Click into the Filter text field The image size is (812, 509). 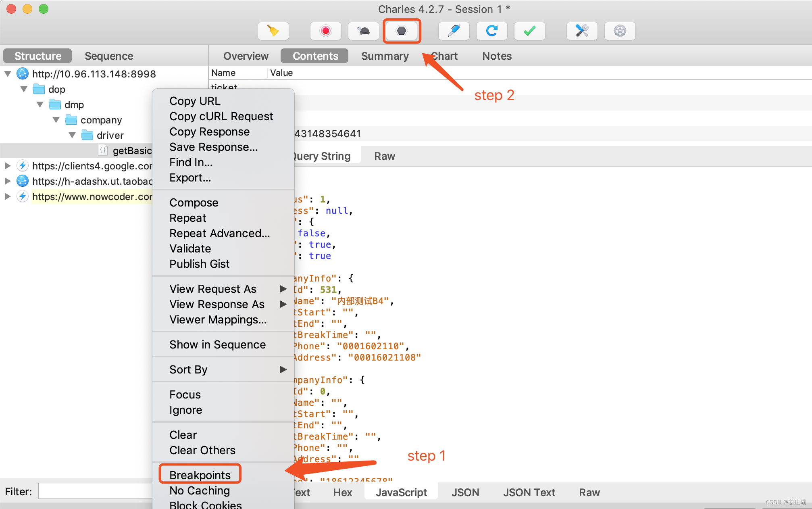tap(95, 491)
